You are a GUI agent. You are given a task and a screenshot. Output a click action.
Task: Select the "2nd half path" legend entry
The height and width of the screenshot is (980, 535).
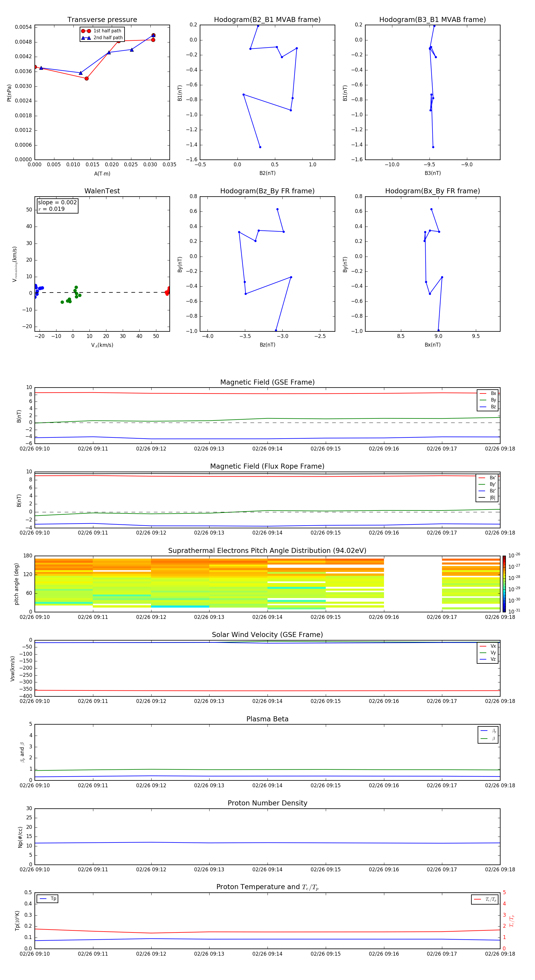click(102, 38)
